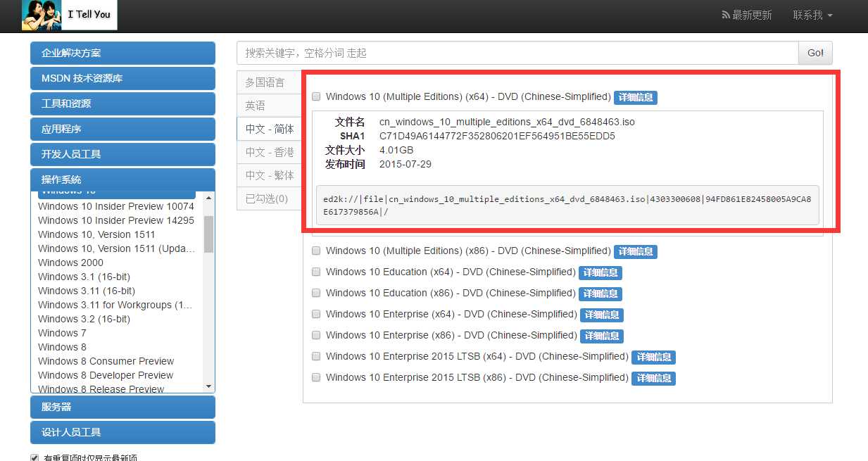
Task: Uncheck 有重复项时仅显示最新项 checkbox
Action: (34, 457)
